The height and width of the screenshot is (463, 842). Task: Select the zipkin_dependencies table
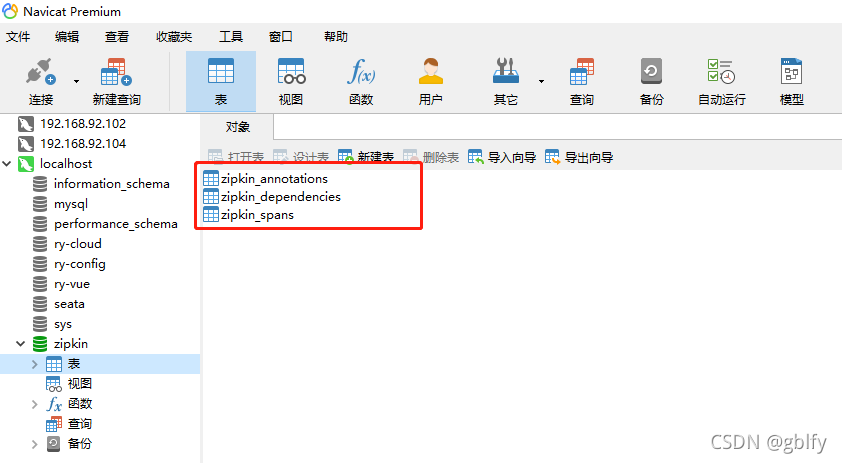pos(272,197)
